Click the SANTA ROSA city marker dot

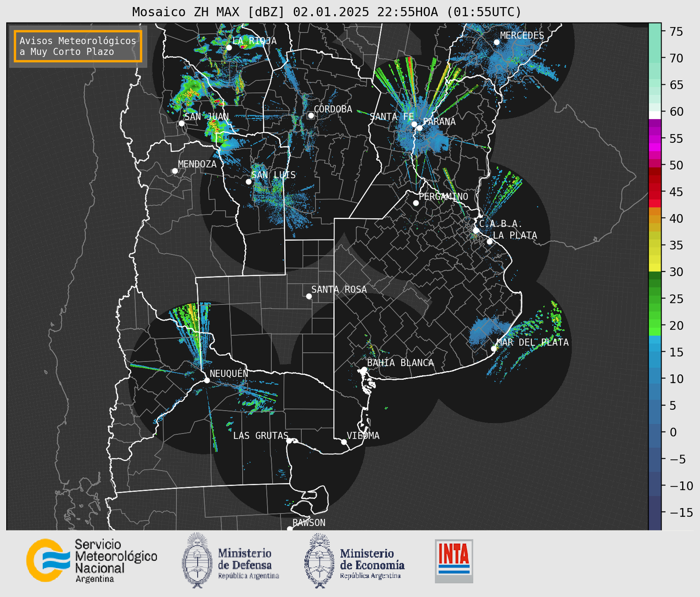pos(309,296)
